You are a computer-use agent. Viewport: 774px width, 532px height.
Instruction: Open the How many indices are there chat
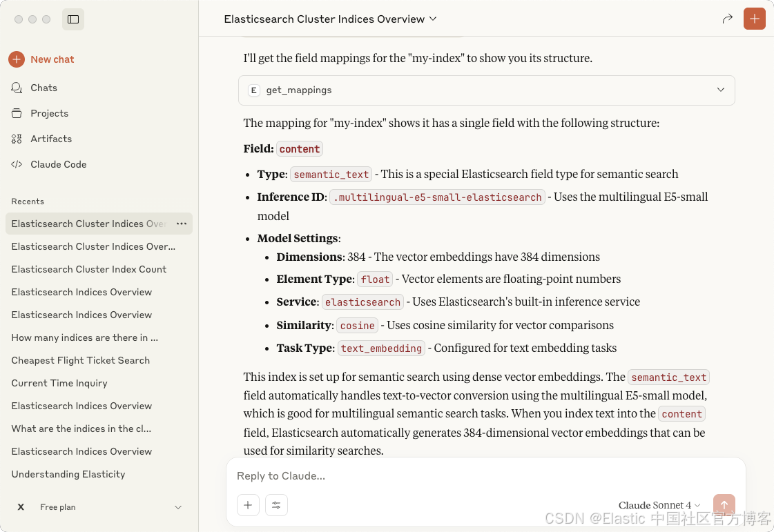(85, 337)
